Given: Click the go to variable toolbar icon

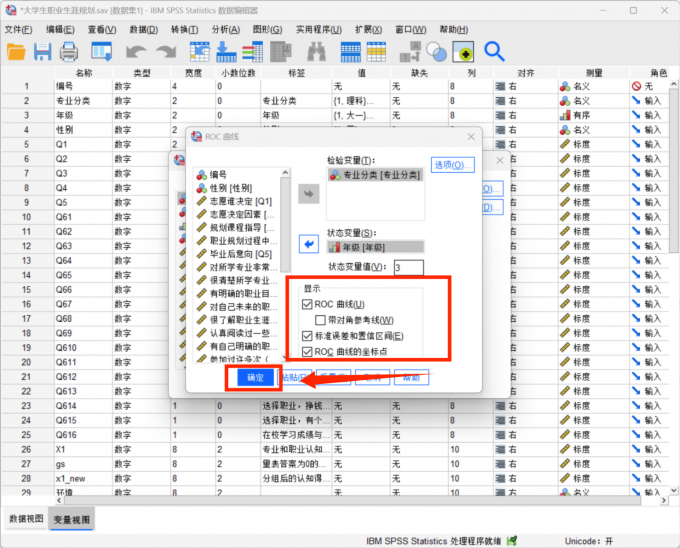Looking at the screenshot, I should pyautogui.click(x=226, y=52).
